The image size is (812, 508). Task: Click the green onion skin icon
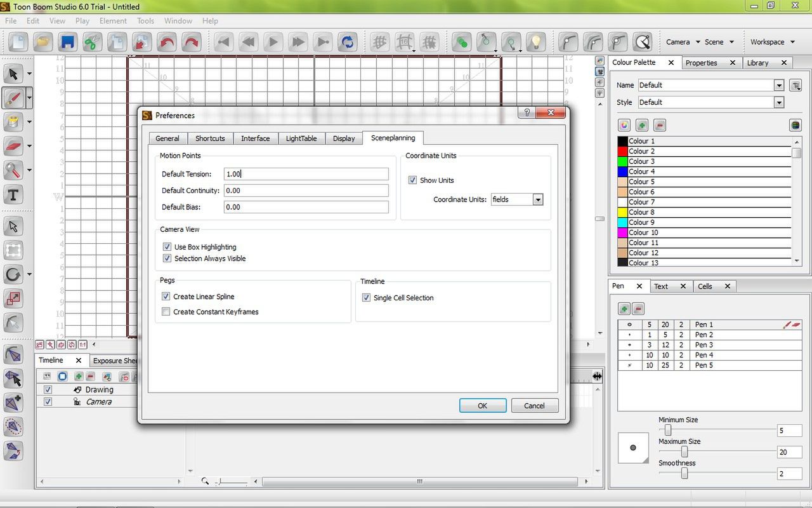462,43
